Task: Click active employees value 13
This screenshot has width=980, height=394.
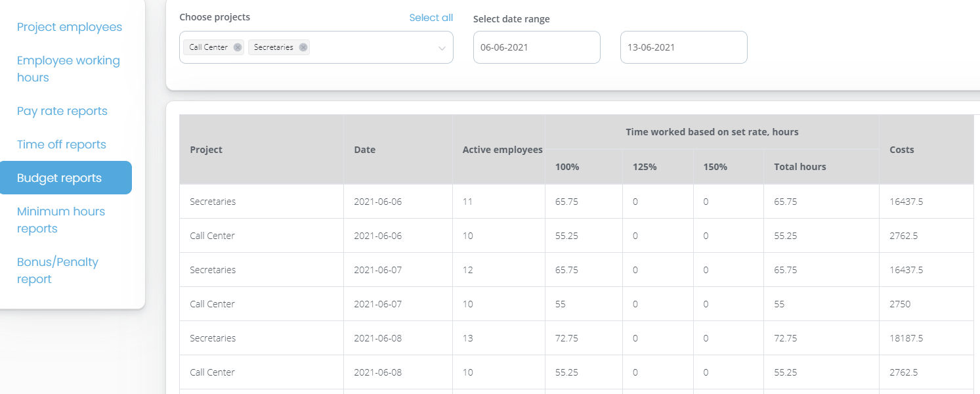Action: pyautogui.click(x=467, y=338)
